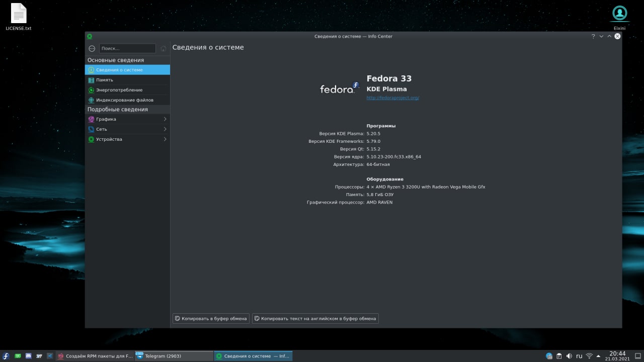Screen dimensions: 644x362
Task: Open the 'Память' sidebar item
Action: pos(127,80)
